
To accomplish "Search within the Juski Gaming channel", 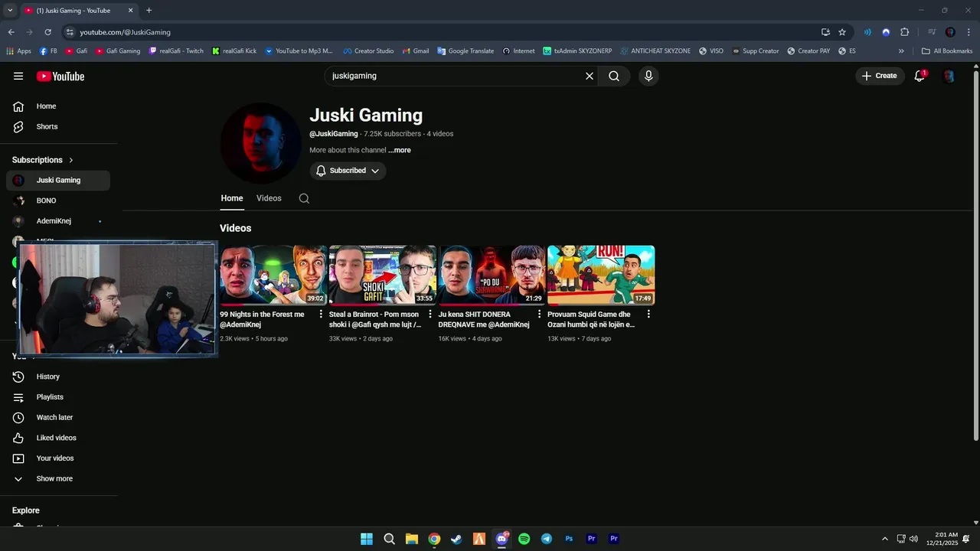I will pyautogui.click(x=304, y=198).
